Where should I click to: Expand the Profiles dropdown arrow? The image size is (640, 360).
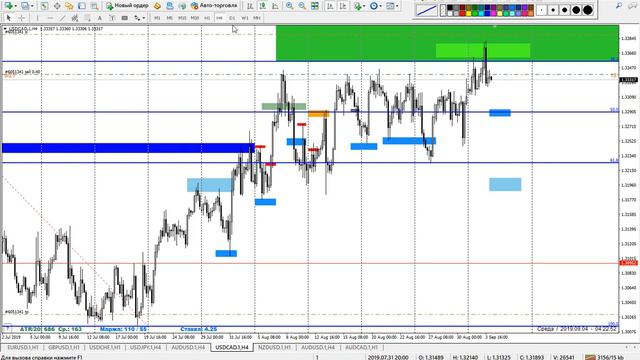(x=32, y=6)
